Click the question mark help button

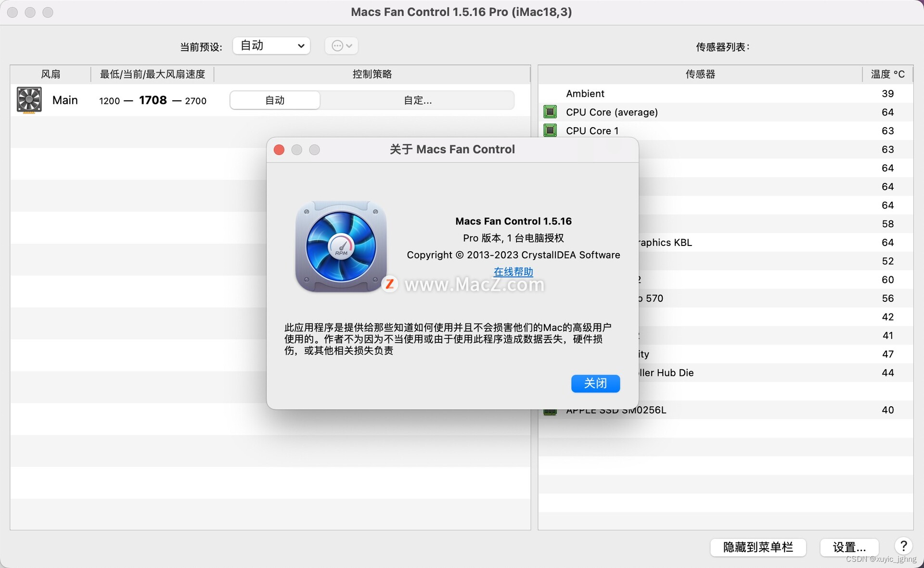tap(903, 546)
